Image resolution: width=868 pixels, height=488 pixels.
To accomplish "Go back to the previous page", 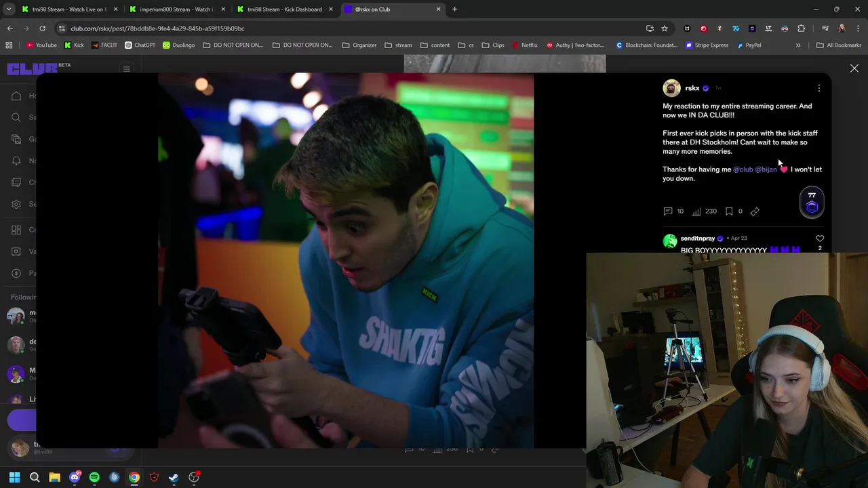I will tap(9, 28).
